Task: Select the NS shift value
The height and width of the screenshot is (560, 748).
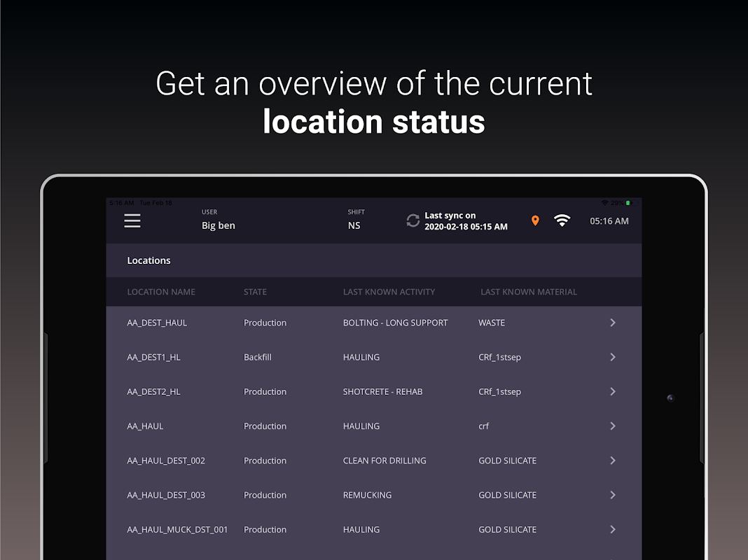Action: click(x=354, y=225)
